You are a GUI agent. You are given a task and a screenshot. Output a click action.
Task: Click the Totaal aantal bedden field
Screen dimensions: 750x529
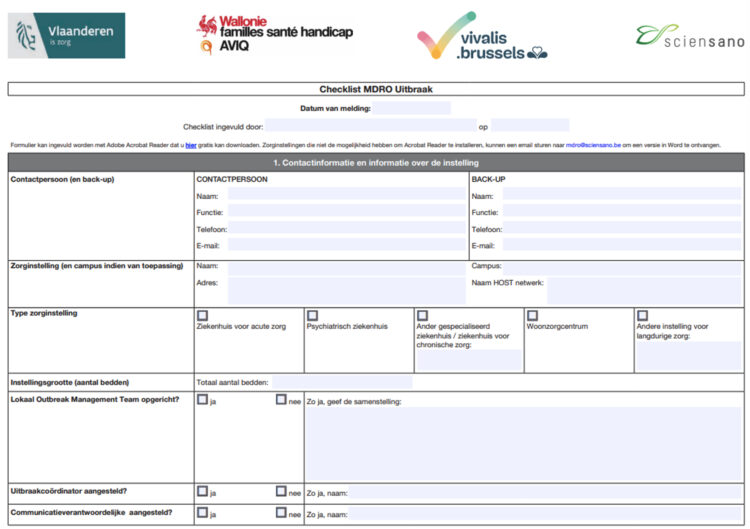(x=342, y=382)
